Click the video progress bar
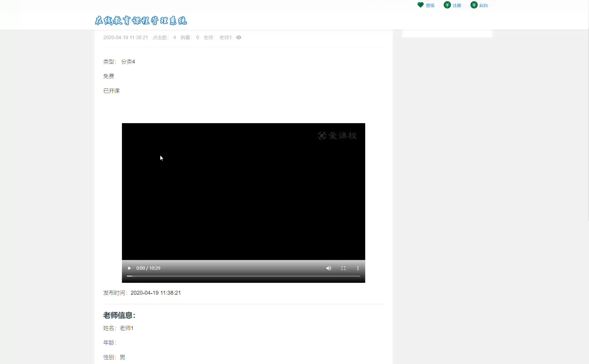 point(244,276)
